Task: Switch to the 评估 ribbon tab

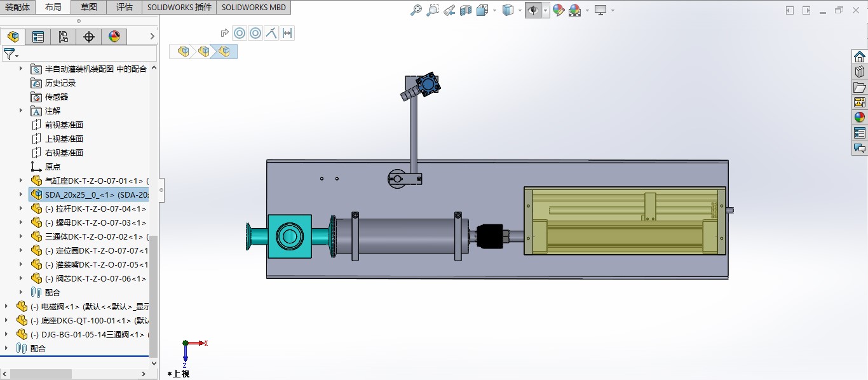Action: 125,7
